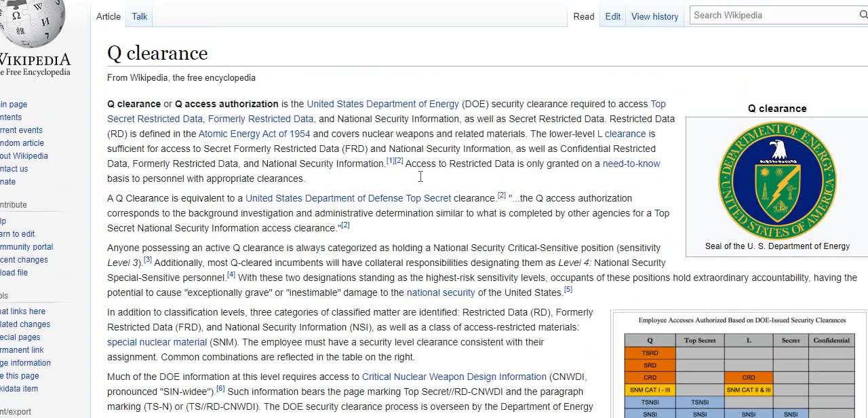This screenshot has height=418, width=868.
Task: Follow the United States Department of Energy link
Action: (x=383, y=104)
